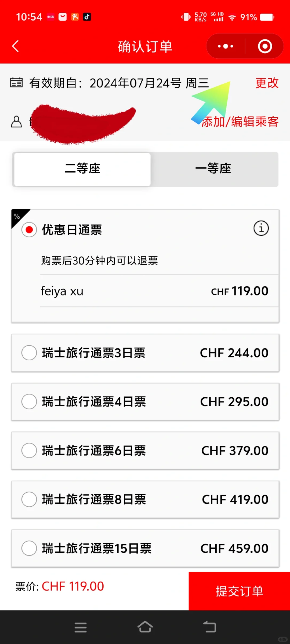Tap the feiya xu CHF 119.00 row
Screen dimensions: 290x644
click(x=154, y=291)
